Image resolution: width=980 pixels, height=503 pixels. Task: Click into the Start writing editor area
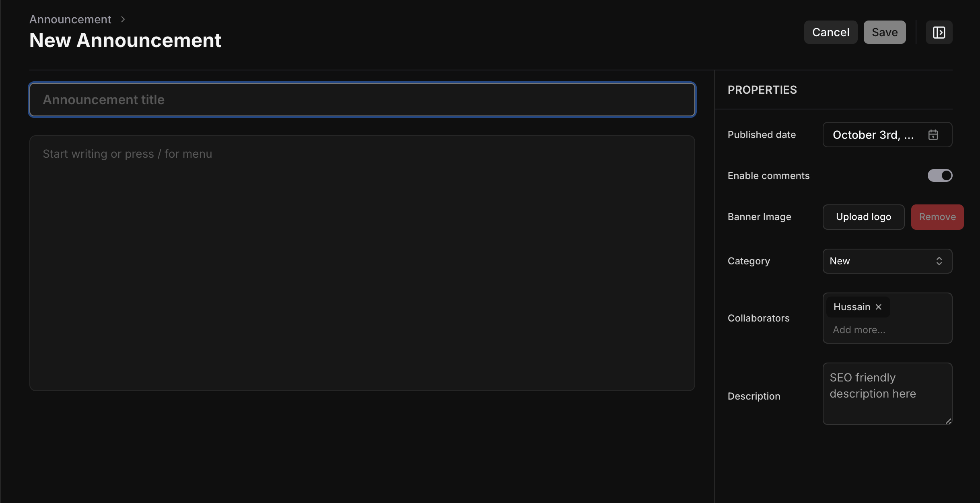pos(362,262)
